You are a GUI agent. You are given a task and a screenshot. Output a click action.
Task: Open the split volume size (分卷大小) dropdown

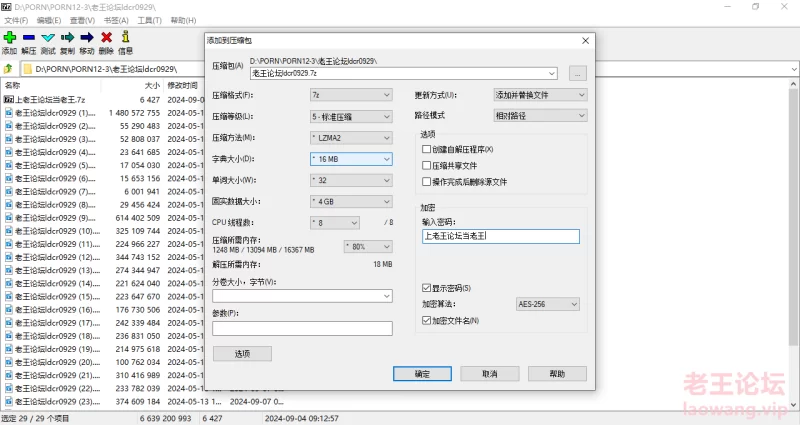click(x=387, y=296)
